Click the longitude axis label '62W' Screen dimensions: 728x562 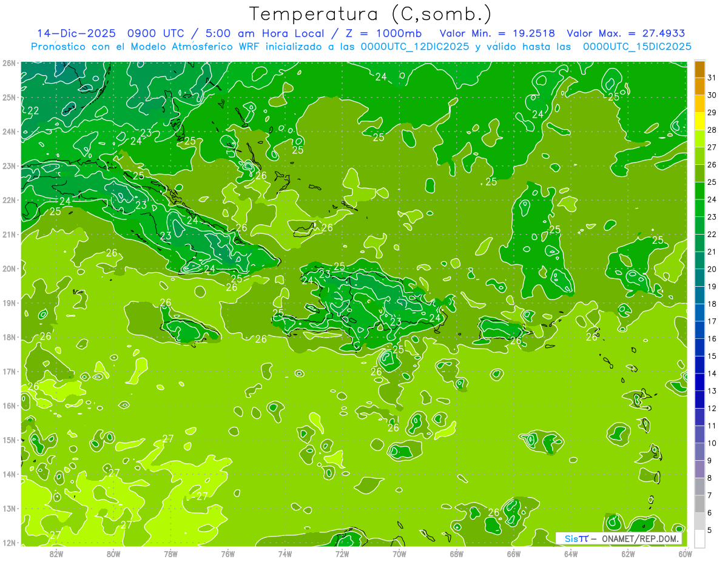pos(628,554)
